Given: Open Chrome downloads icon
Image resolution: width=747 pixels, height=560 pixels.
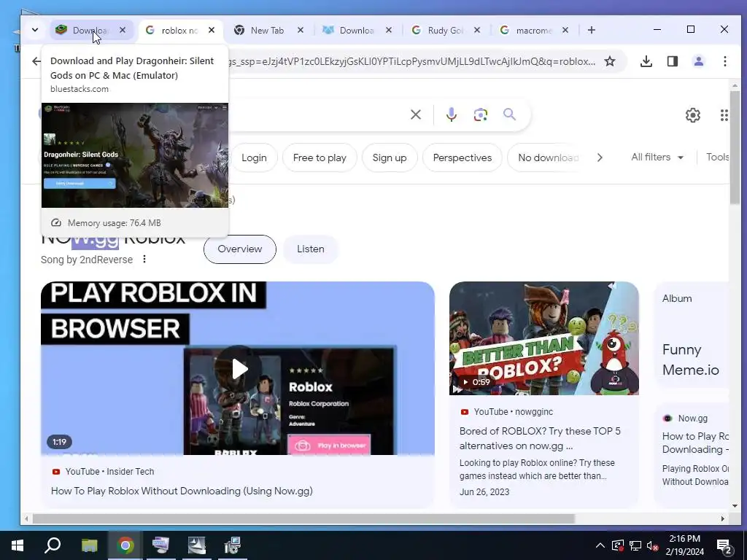Looking at the screenshot, I should click(x=646, y=61).
